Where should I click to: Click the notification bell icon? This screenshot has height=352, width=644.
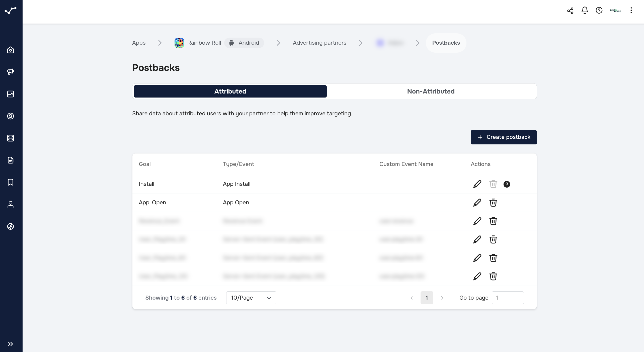click(x=585, y=10)
